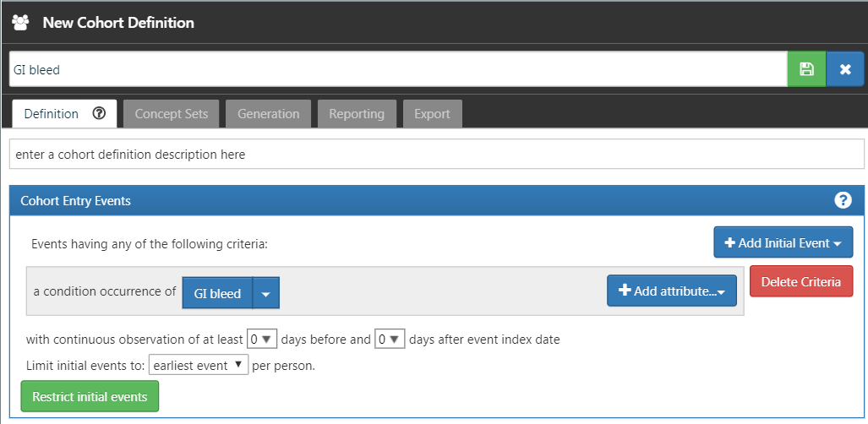Click 'Events having any of the following criteria' text
Viewport: 868px width, 424px height.
150,243
